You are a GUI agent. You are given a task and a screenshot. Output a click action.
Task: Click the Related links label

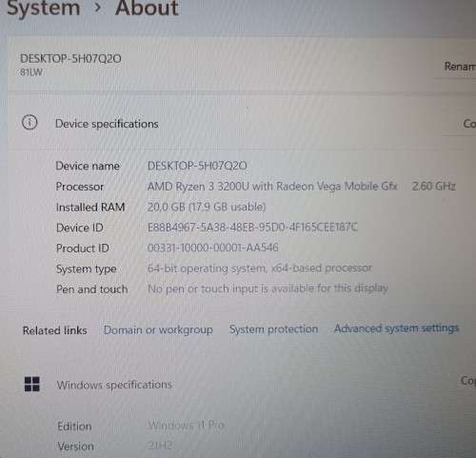click(x=54, y=330)
